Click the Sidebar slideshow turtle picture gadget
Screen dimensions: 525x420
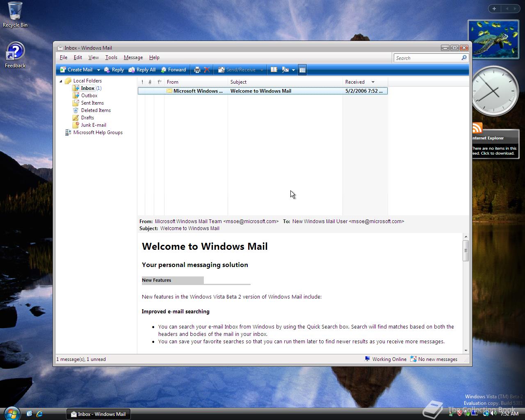pos(493,40)
